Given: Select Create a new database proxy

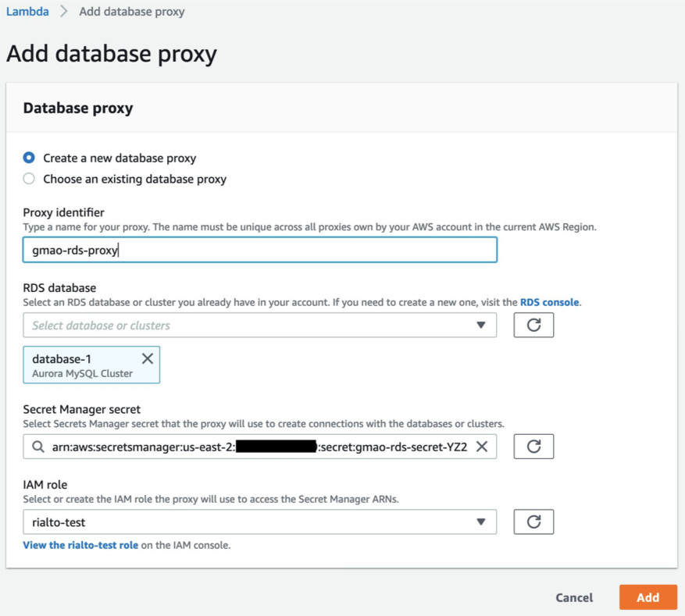Looking at the screenshot, I should [27, 158].
